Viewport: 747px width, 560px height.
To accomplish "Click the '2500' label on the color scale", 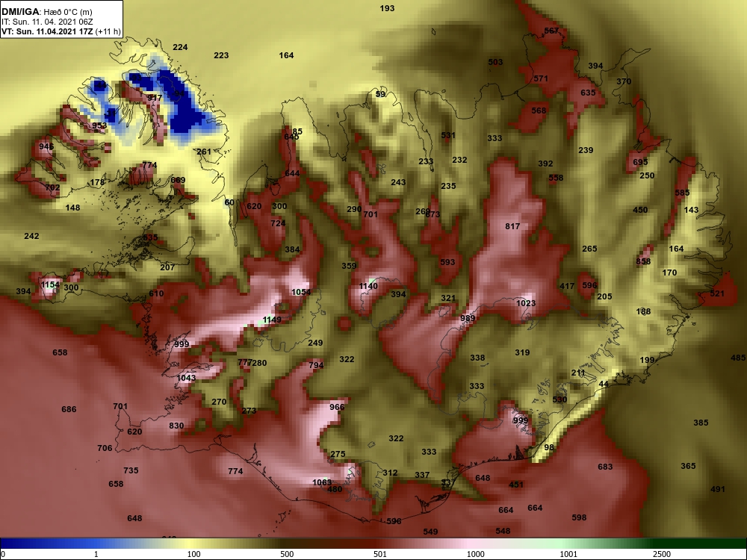I will tap(662, 554).
